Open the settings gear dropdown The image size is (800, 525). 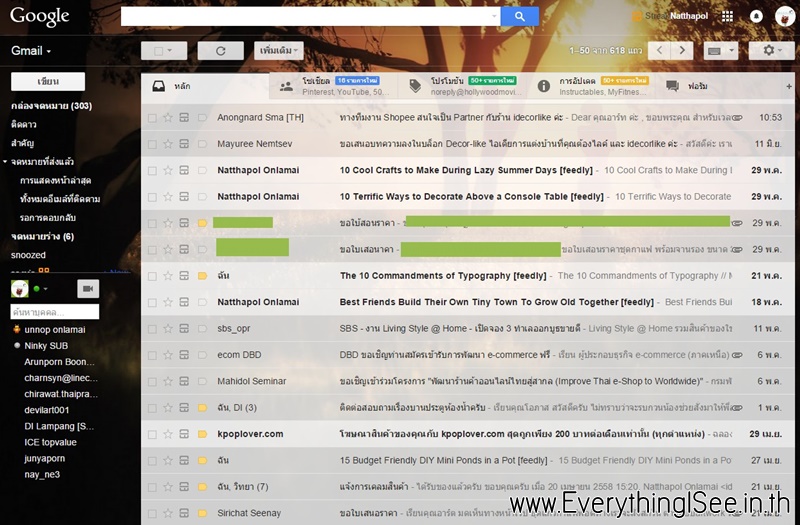point(771,51)
